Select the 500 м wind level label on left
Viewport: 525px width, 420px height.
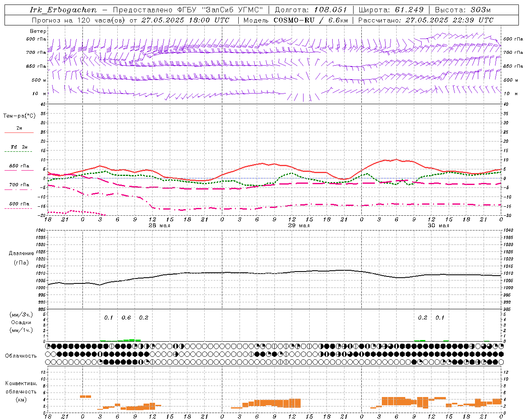coord(39,80)
